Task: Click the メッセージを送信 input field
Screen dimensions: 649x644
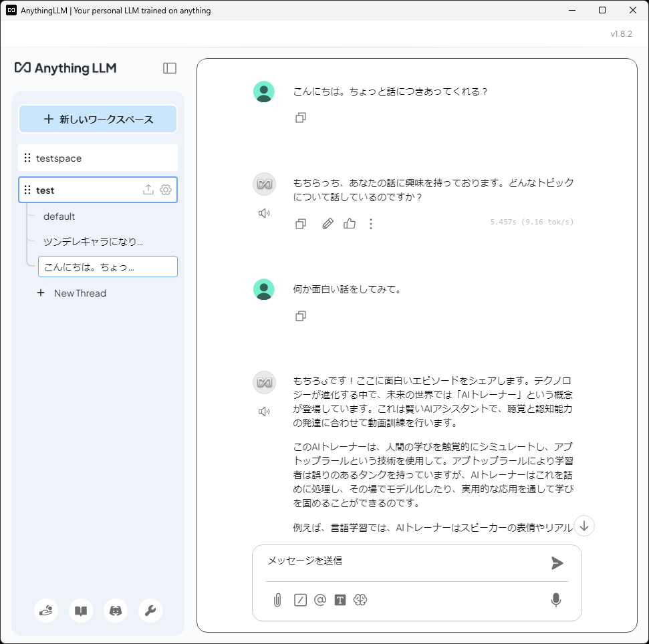Action: click(x=401, y=561)
